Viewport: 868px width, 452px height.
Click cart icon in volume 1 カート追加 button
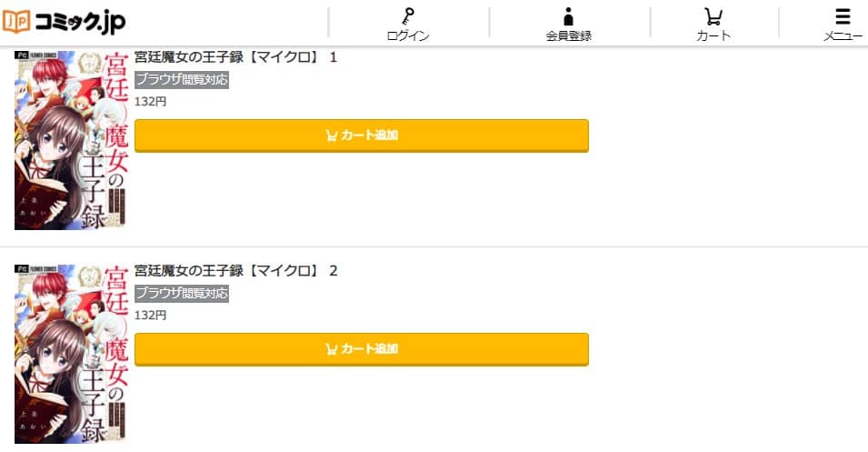(331, 136)
